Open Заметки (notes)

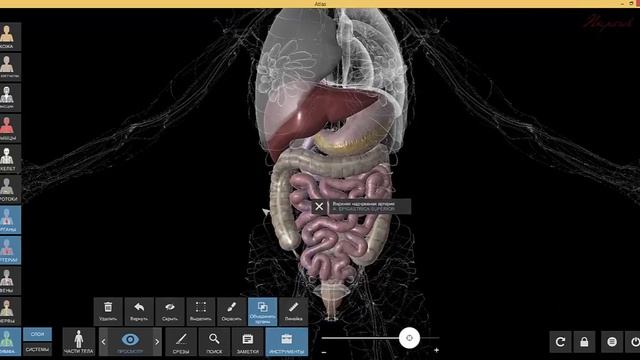[x=247, y=342]
